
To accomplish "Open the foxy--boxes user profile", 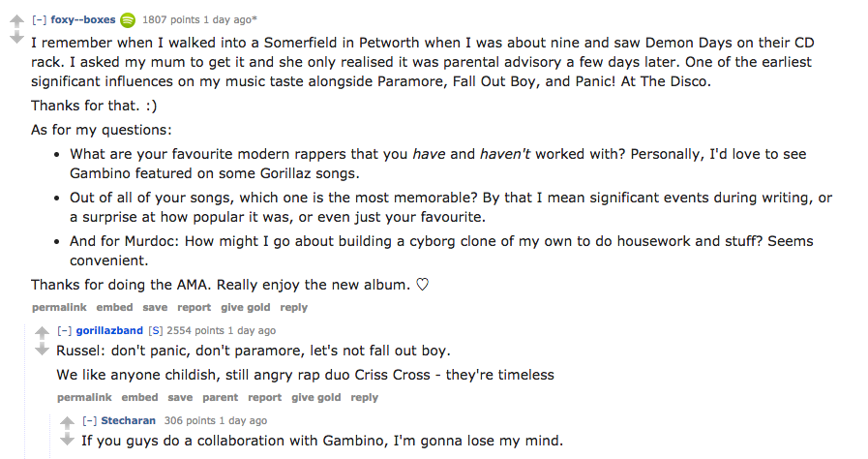I will [x=82, y=19].
